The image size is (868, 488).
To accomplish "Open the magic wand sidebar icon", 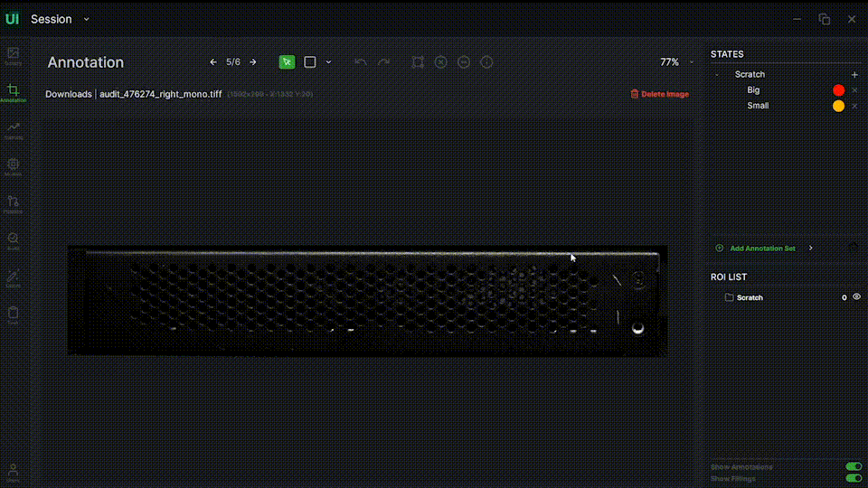I will pyautogui.click(x=14, y=277).
